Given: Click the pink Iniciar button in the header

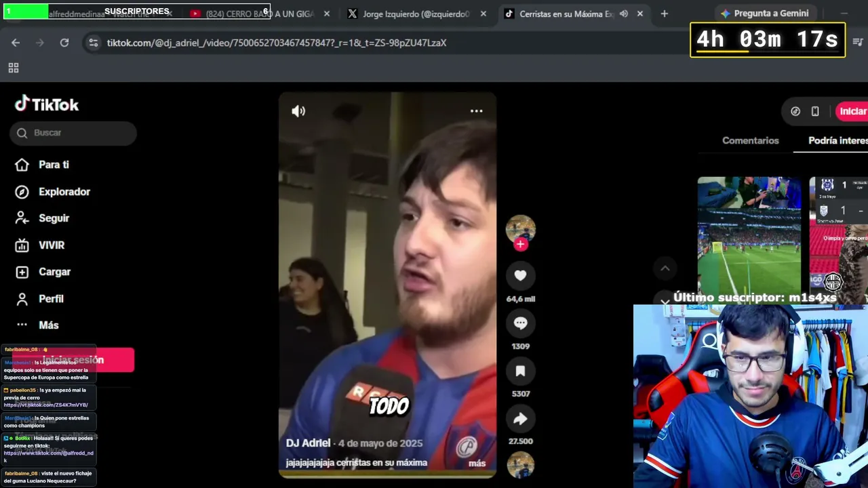Looking at the screenshot, I should coord(852,111).
